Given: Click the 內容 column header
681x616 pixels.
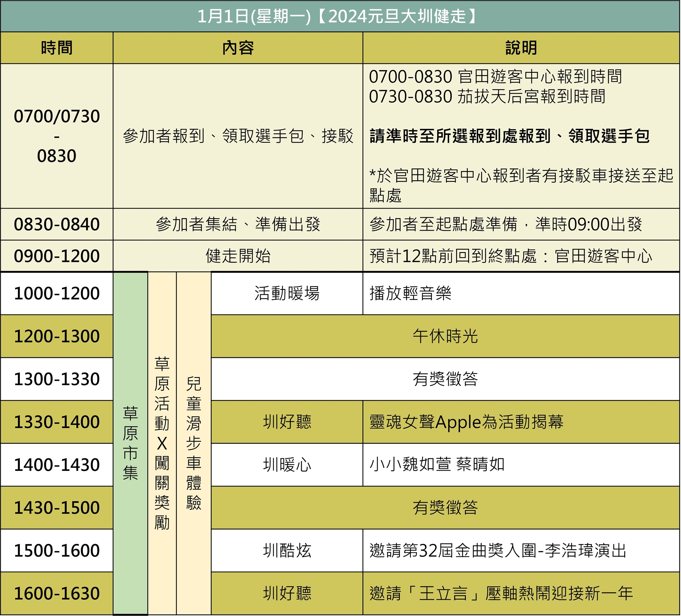Looking at the screenshot, I should tap(238, 48).
